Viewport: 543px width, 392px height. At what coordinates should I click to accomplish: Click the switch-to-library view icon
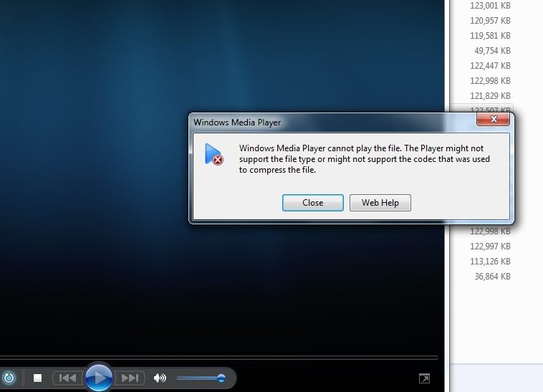point(424,378)
